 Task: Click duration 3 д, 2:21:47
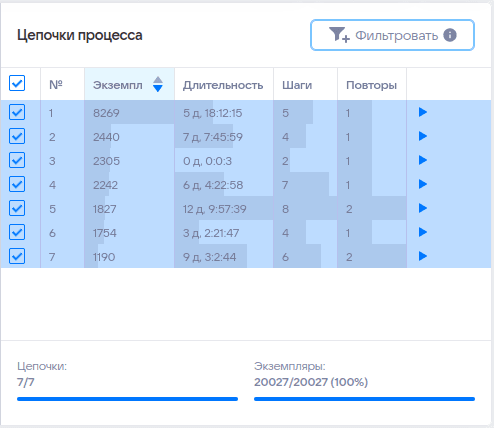[211, 233]
